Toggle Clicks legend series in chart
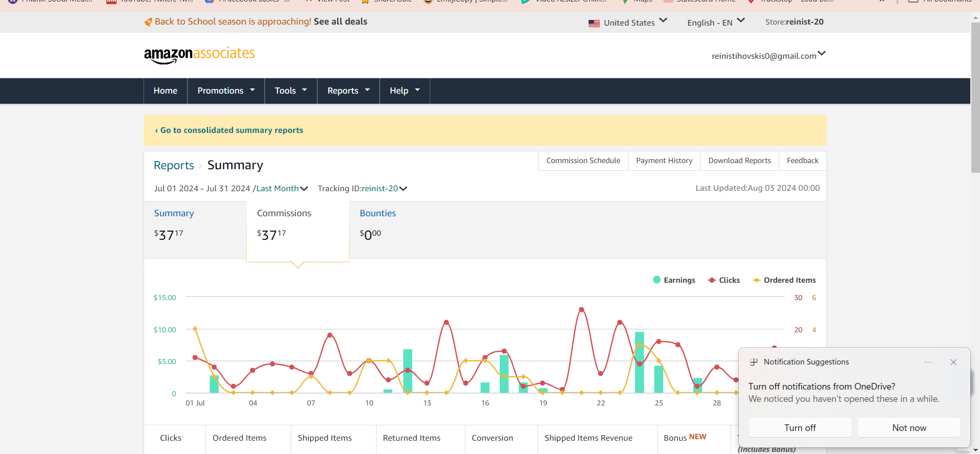Screen dimensions: 980x454 (724, 280)
